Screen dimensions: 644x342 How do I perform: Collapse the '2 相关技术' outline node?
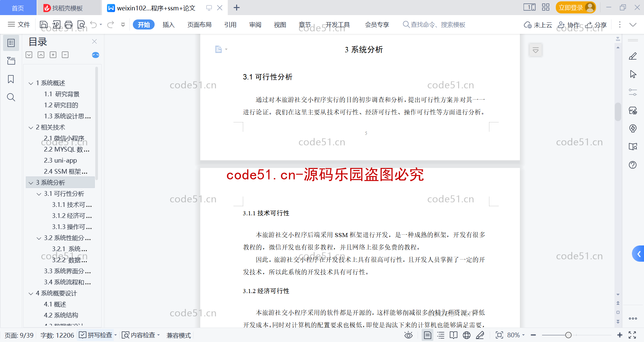[x=31, y=127]
